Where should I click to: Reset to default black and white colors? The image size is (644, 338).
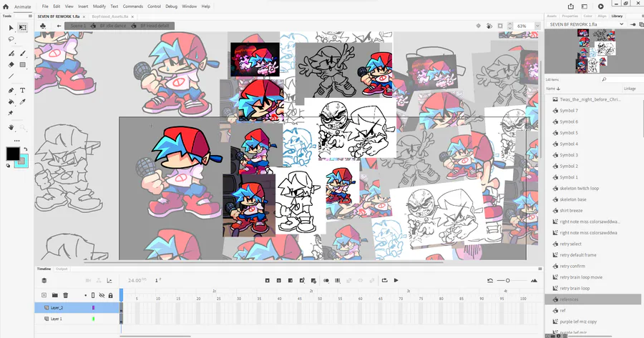pos(8,166)
